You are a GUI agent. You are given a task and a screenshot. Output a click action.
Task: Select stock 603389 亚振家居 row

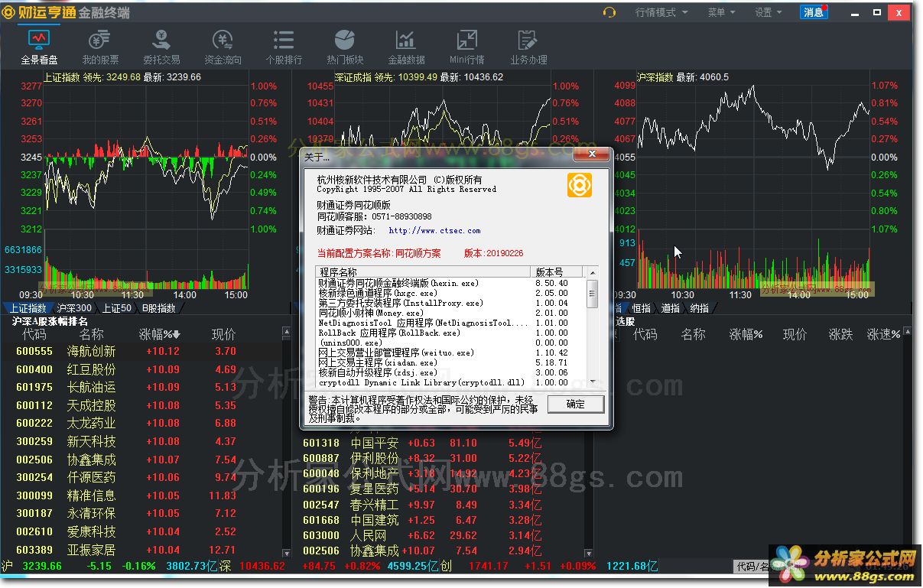coord(141,550)
